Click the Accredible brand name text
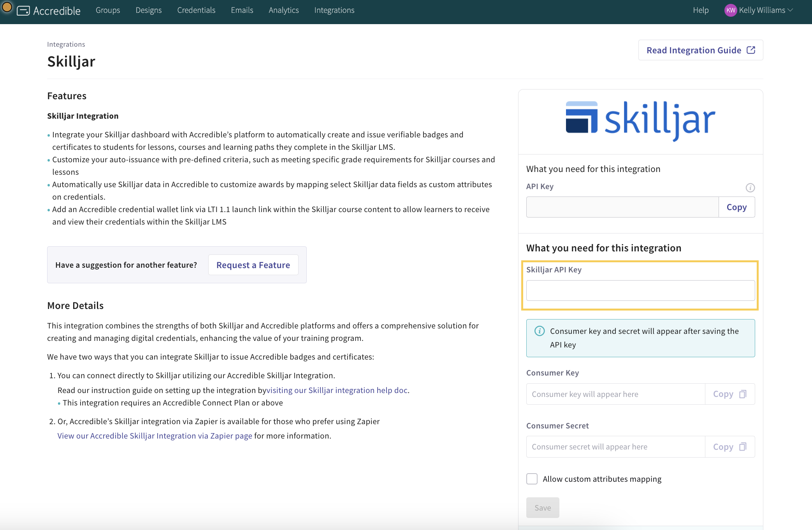812x530 pixels. (57, 11)
